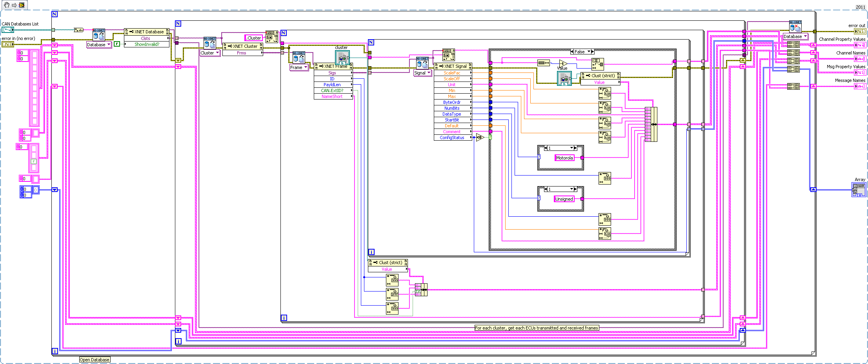Click the XNET Database property node header
The image size is (868, 364).
click(147, 32)
